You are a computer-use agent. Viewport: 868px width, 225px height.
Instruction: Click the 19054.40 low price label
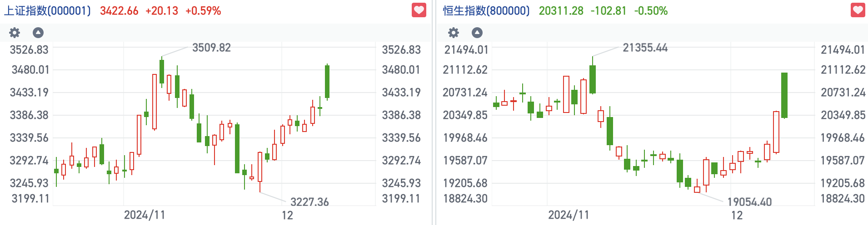(749, 202)
